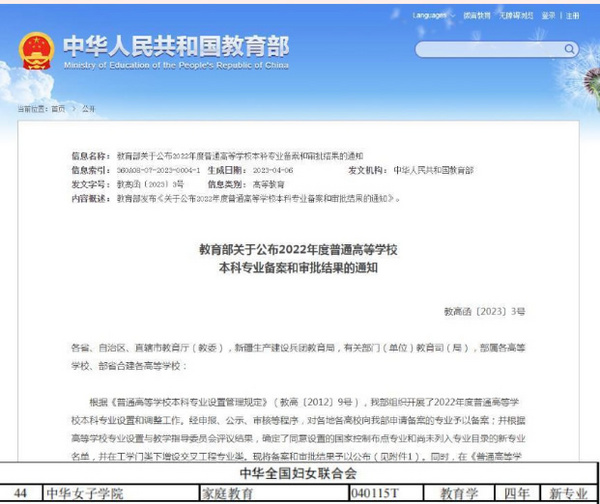The image size is (600, 504).
Task: Click right-aligned 教高函〔2023〕3号 below the title
Action: pyautogui.click(x=484, y=312)
